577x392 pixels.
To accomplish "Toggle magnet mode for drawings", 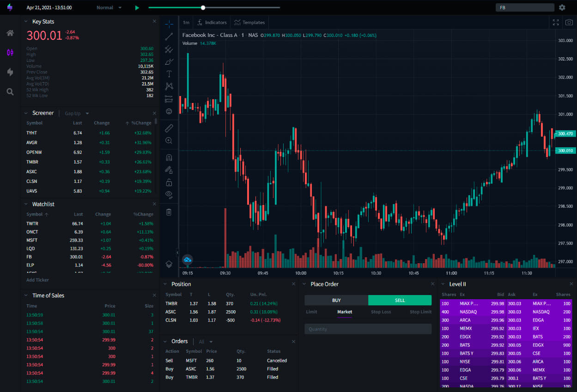I will 169,157.
